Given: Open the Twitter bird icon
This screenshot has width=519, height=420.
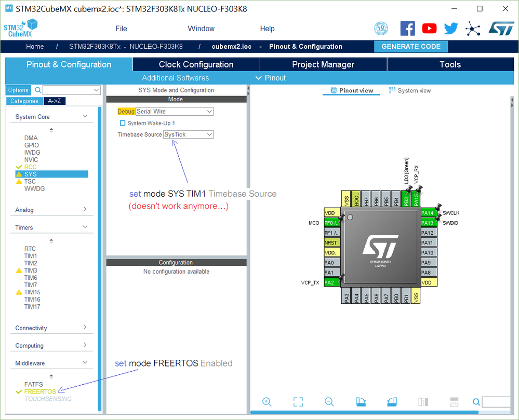Looking at the screenshot, I should (451, 29).
